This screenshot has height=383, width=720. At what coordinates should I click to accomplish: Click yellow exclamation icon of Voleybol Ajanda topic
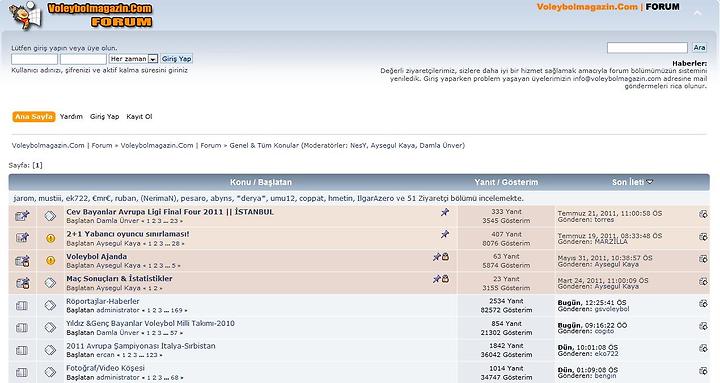(51, 260)
